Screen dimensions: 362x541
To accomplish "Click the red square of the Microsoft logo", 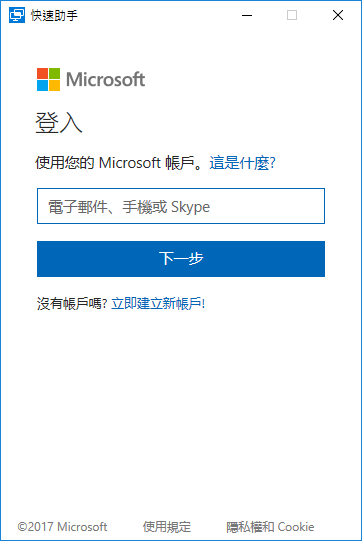I will 42,73.
